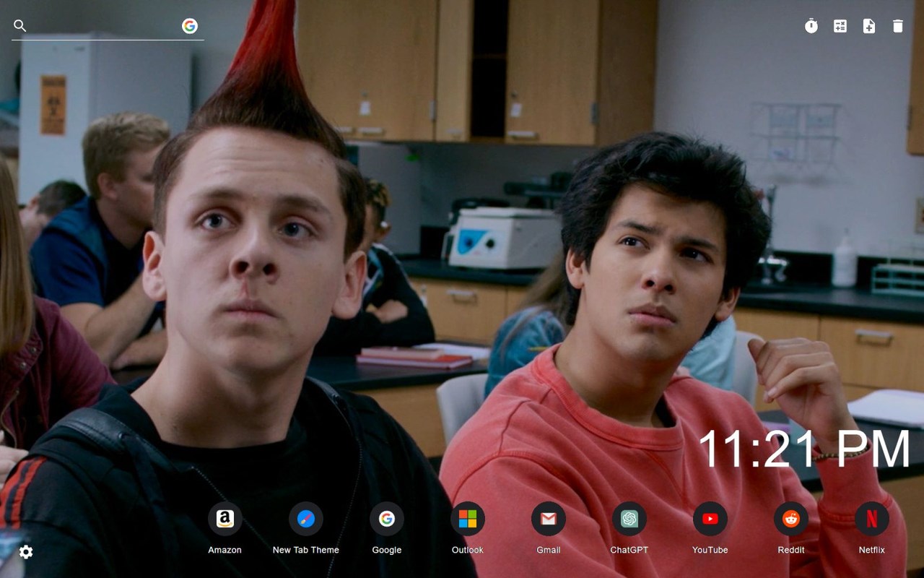This screenshot has width=924, height=578.
Task: Open the Google shortcut icon
Action: 386,519
